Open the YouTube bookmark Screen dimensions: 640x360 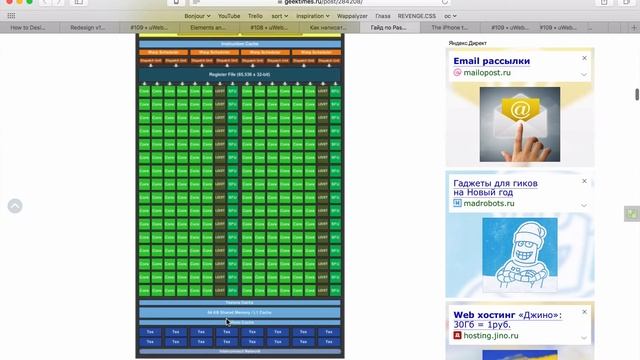click(229, 16)
